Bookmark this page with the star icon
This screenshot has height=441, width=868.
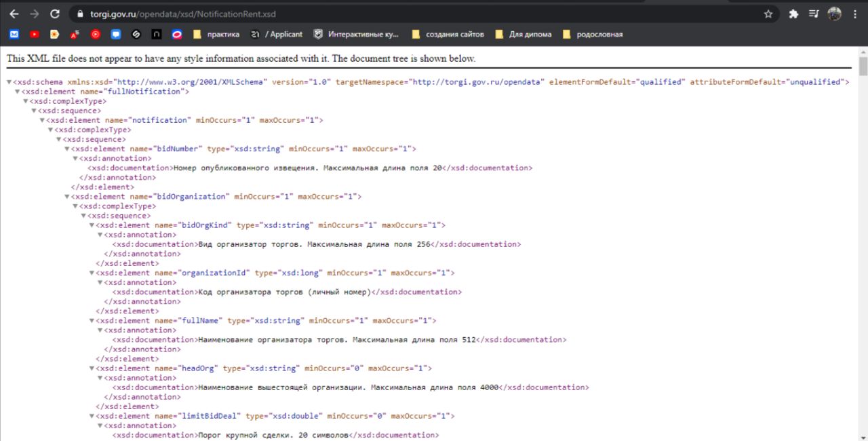(768, 14)
